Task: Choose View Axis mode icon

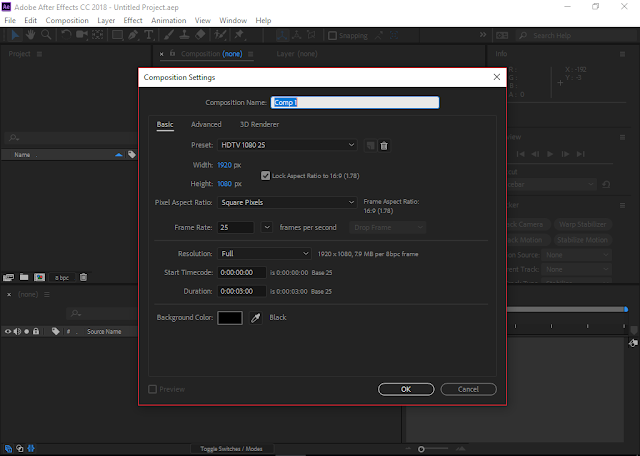Action: [x=311, y=36]
